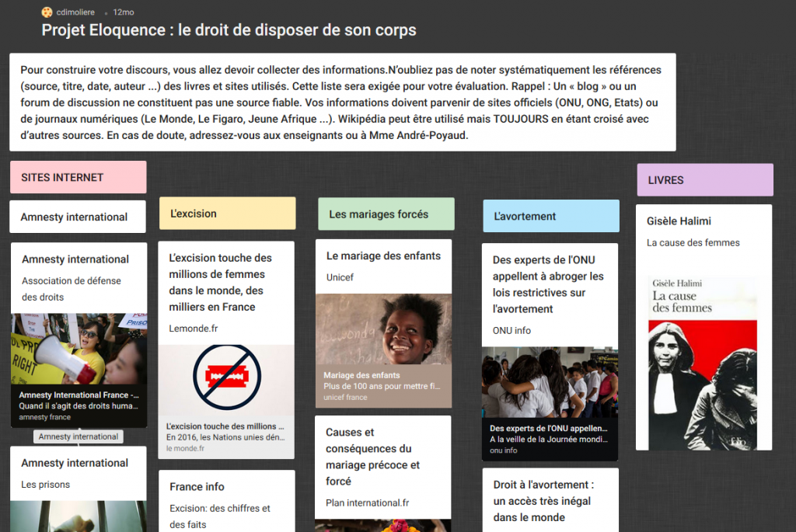
Task: Open Des experts de l'ONU appellent post title
Action: coord(548,284)
